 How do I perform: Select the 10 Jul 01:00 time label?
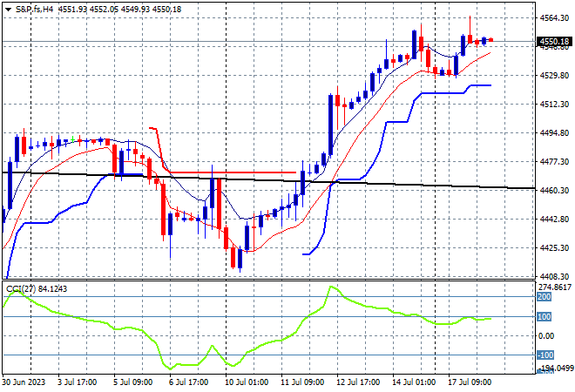tap(248, 382)
